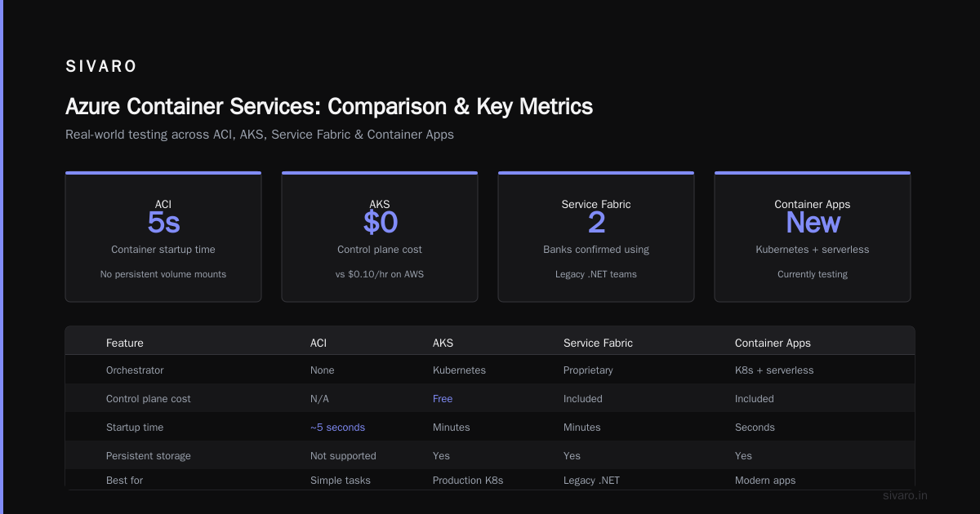Image resolution: width=980 pixels, height=514 pixels.
Task: Open the Container Apps New card
Action: (x=813, y=237)
